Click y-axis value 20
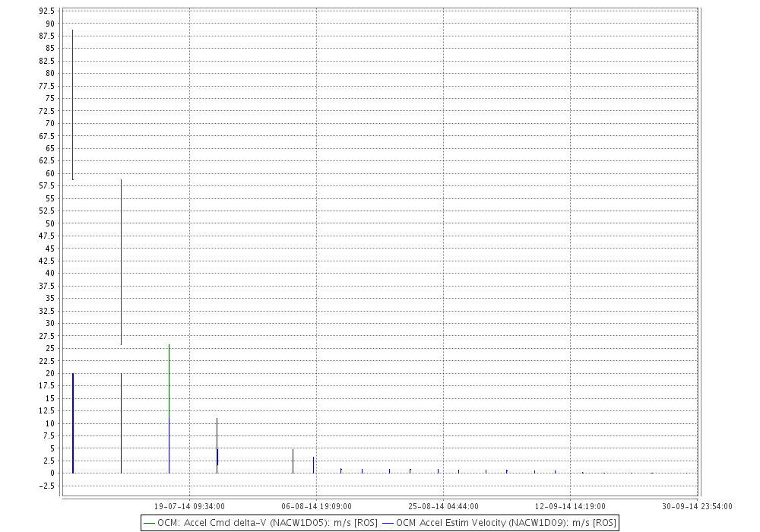760x532 pixels. [50, 373]
